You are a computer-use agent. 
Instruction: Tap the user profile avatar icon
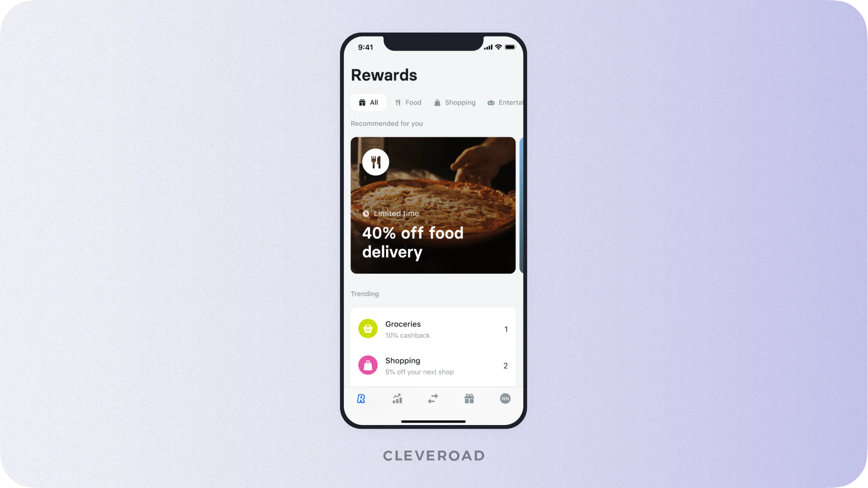[x=505, y=399]
